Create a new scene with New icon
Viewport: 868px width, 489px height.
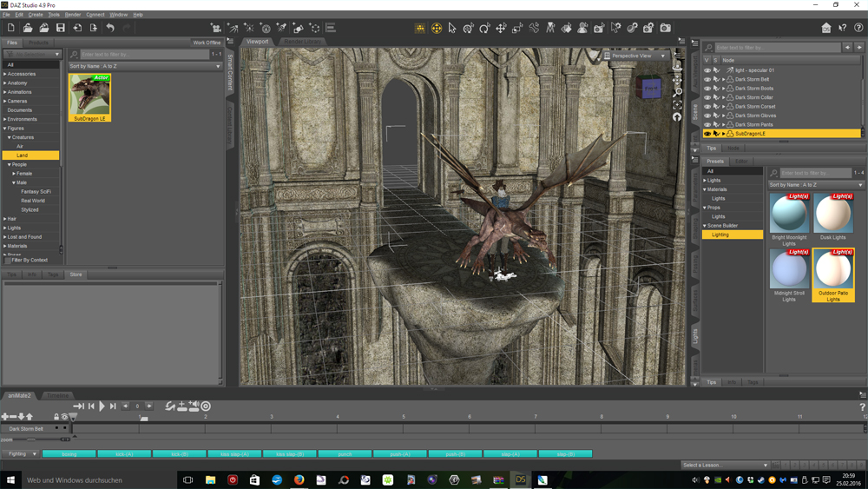pyautogui.click(x=10, y=29)
